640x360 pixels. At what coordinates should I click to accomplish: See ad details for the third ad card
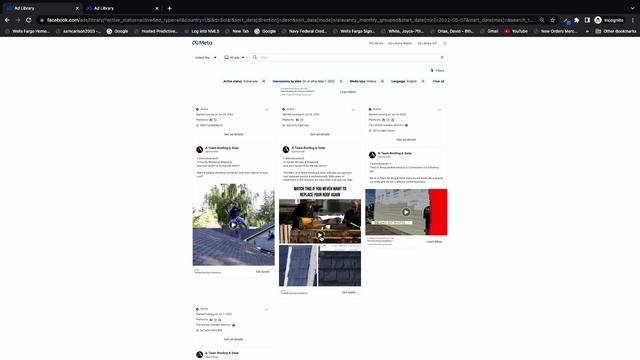pyautogui.click(x=406, y=140)
